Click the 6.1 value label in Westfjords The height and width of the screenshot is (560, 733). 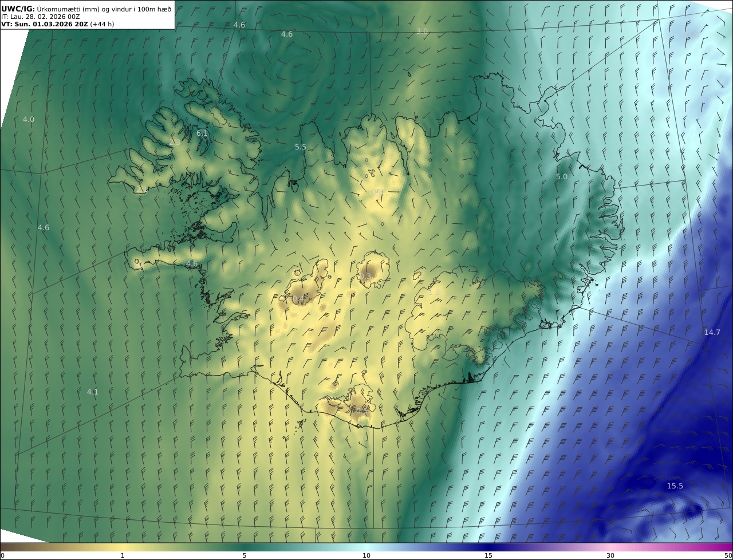[x=202, y=133]
